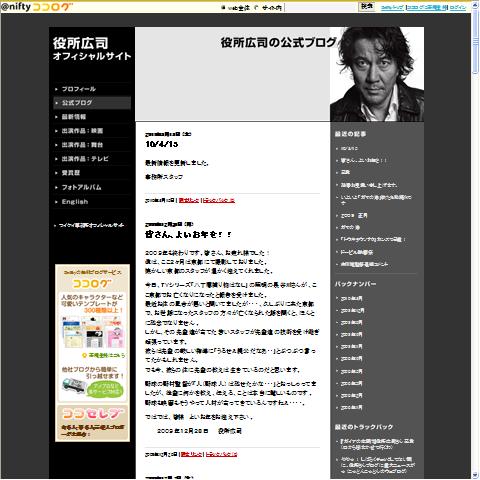Go to 出演作品：舞台 page

(x=82, y=145)
